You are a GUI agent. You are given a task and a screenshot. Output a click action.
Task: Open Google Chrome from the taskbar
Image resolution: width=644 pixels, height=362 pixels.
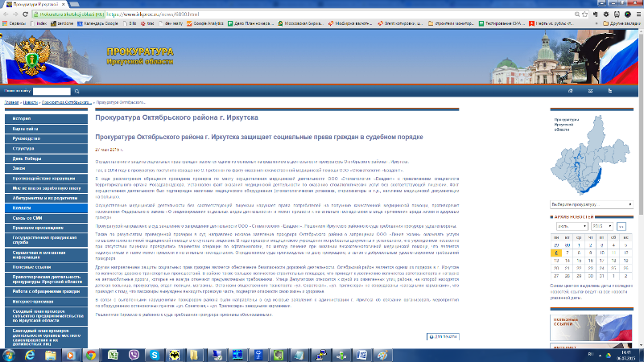pos(91,354)
